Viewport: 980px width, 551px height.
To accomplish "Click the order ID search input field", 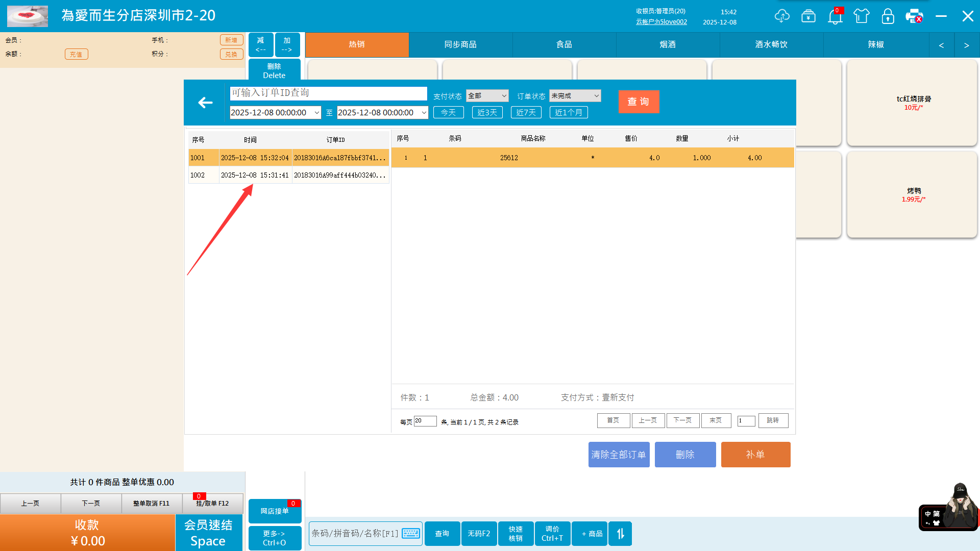I will (x=328, y=93).
